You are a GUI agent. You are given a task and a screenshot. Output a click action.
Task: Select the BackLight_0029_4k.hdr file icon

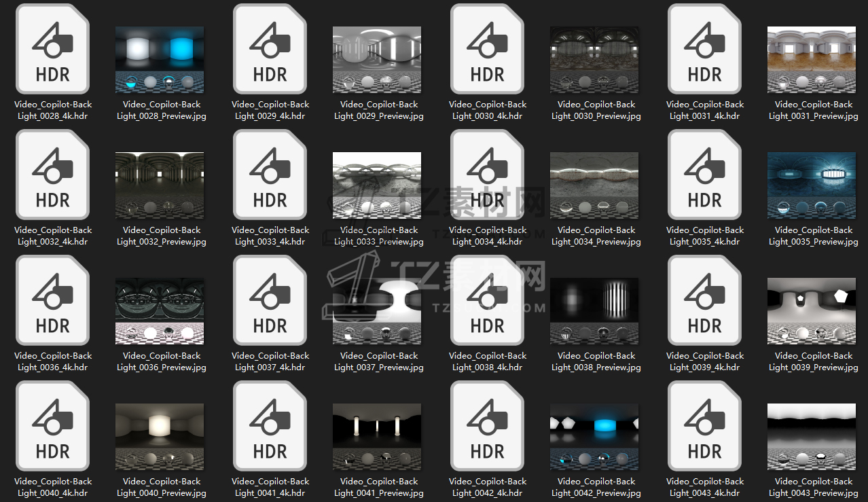[270, 49]
